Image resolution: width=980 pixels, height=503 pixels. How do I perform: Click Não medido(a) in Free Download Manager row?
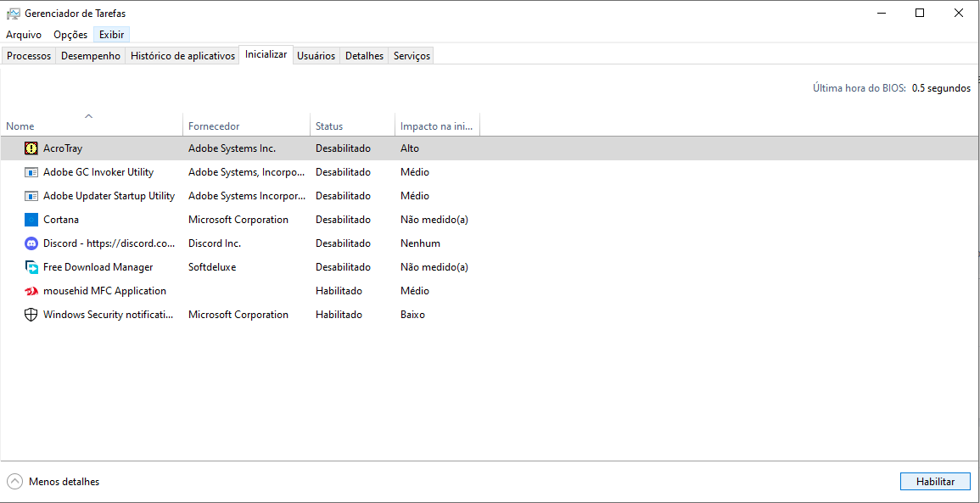tap(434, 267)
